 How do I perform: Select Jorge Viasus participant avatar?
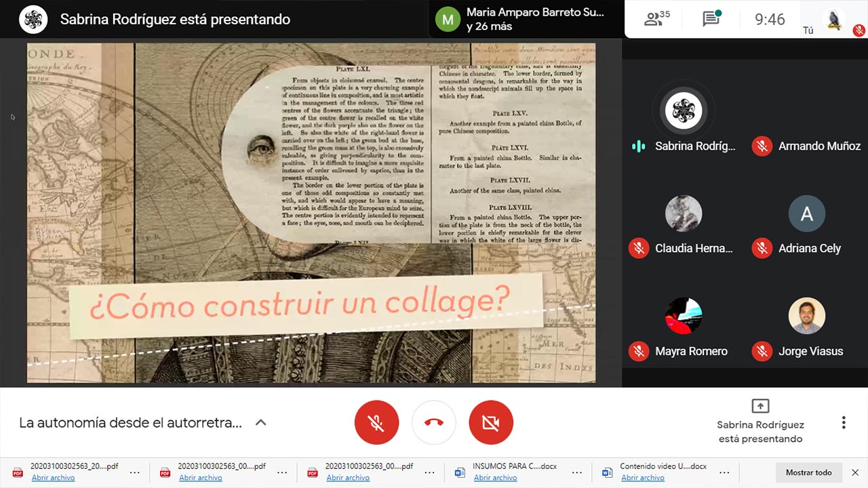pos(807,316)
